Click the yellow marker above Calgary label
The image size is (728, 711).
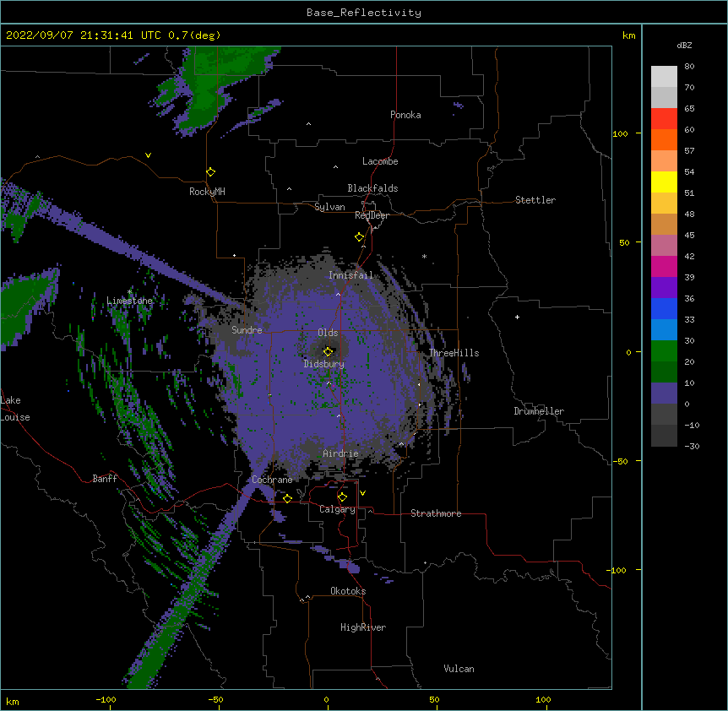342,497
